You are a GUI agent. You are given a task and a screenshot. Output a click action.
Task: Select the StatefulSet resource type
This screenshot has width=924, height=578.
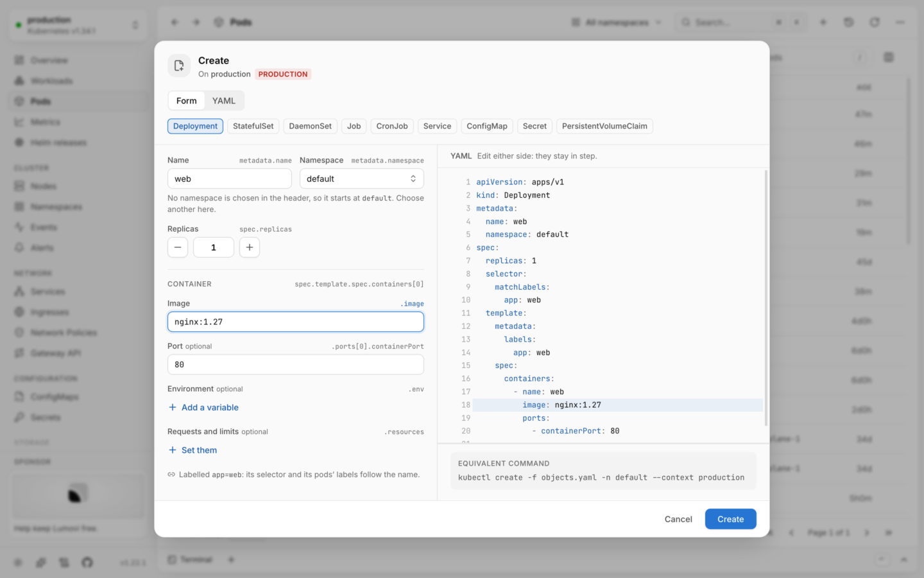[x=253, y=127]
